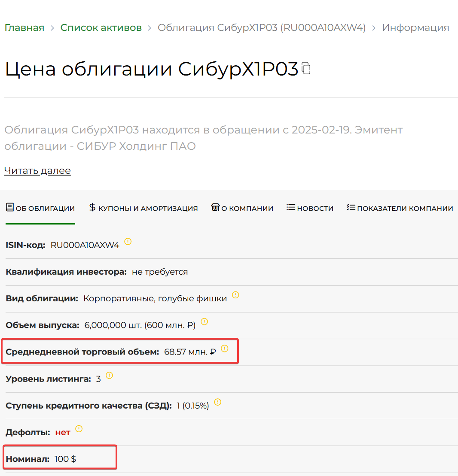
Task: Click the copy icon beside СибурХ1Р03 title
Action: tap(306, 68)
